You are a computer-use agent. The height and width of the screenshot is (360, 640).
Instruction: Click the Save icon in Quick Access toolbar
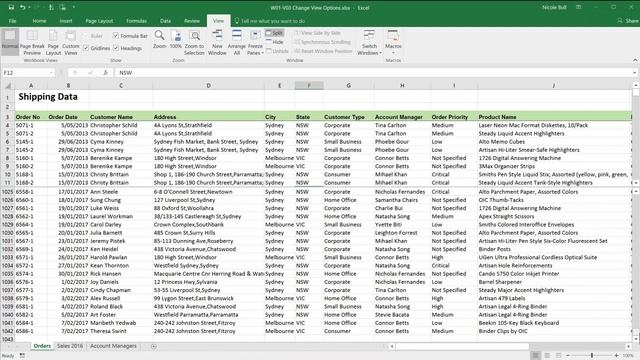point(11,7)
